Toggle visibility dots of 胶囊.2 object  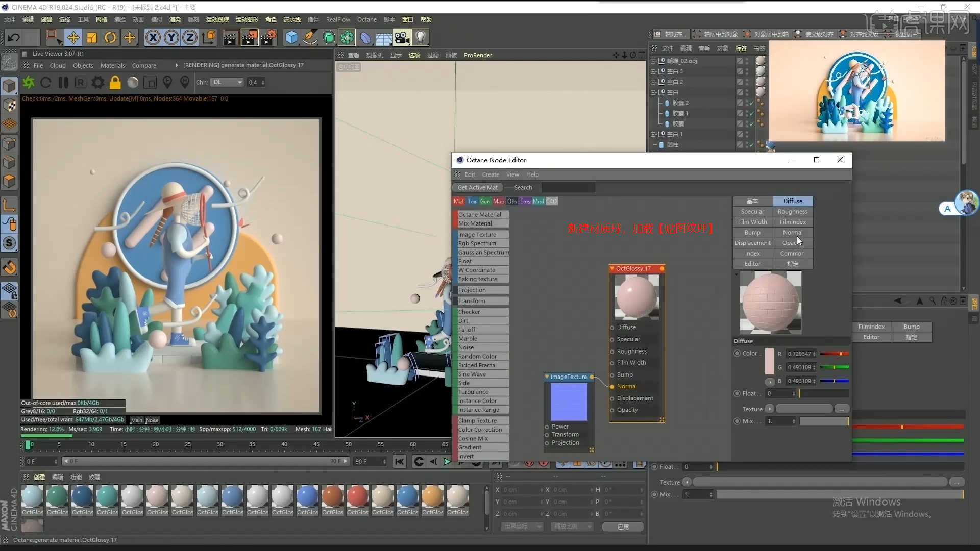tap(747, 103)
